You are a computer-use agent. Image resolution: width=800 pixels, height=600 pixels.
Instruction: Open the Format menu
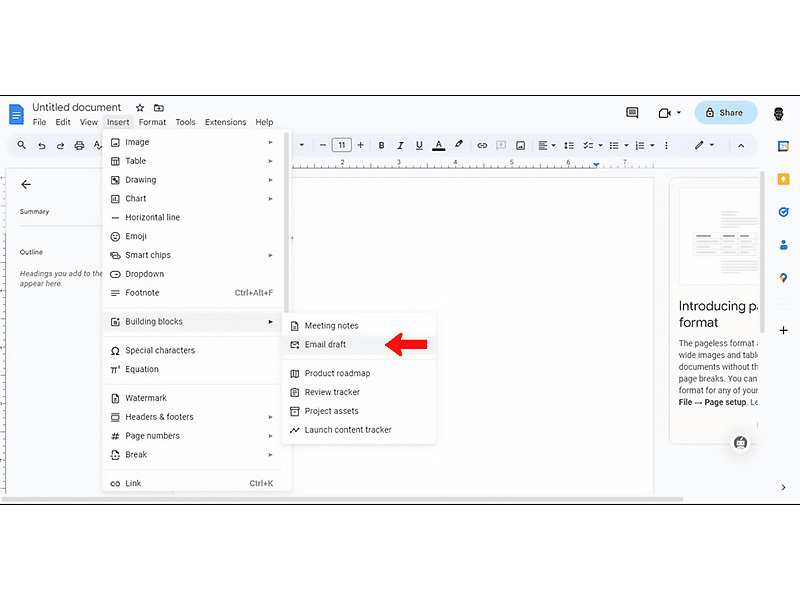point(152,122)
